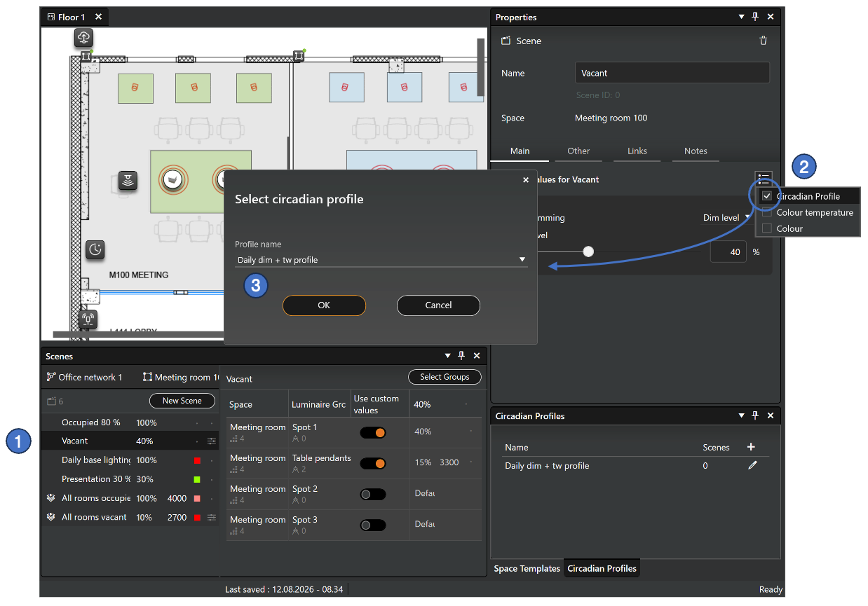This screenshot has height=606, width=868.
Task: Click Cancel in circadian profile dialog
Action: point(438,305)
